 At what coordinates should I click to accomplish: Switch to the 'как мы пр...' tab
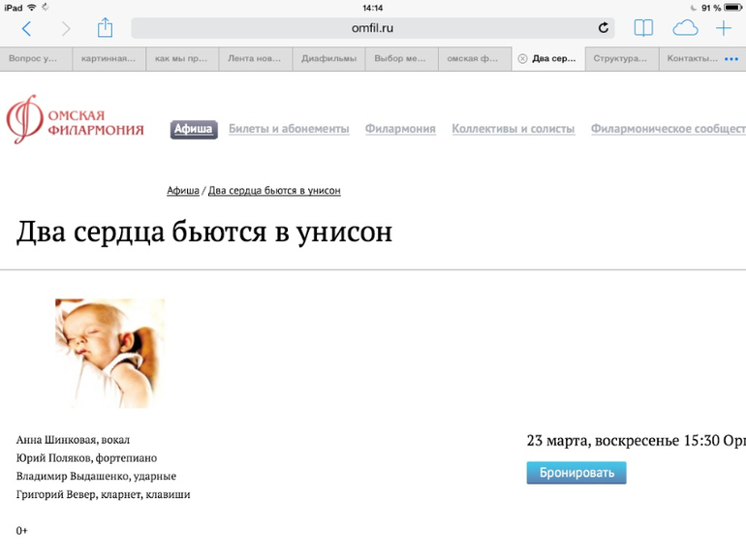182,58
